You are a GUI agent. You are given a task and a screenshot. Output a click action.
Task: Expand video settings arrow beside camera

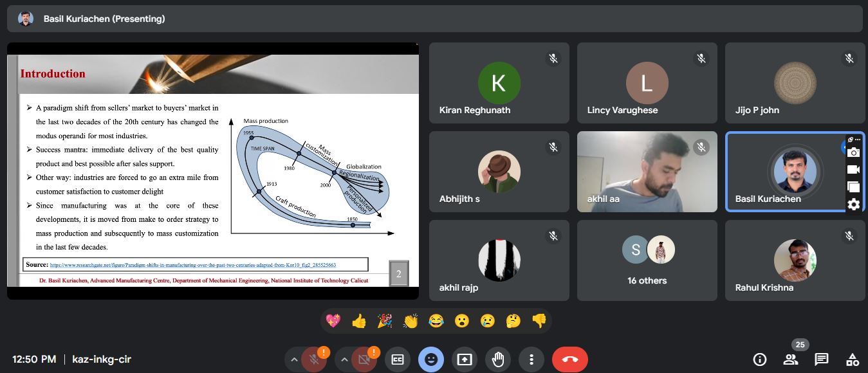click(x=344, y=359)
